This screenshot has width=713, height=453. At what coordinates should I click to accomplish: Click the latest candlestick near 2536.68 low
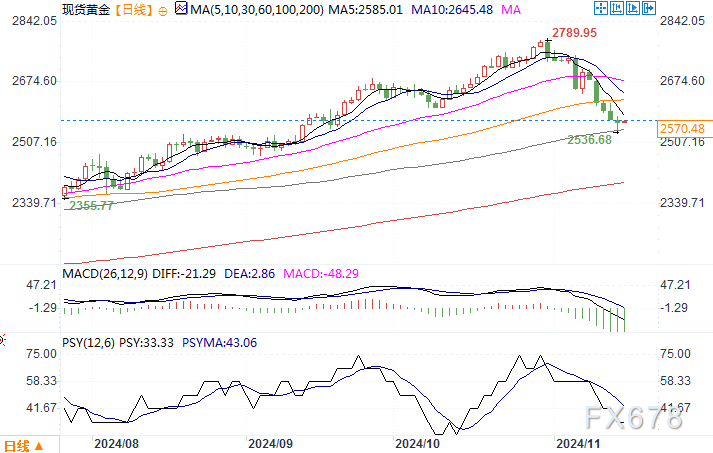(618, 124)
